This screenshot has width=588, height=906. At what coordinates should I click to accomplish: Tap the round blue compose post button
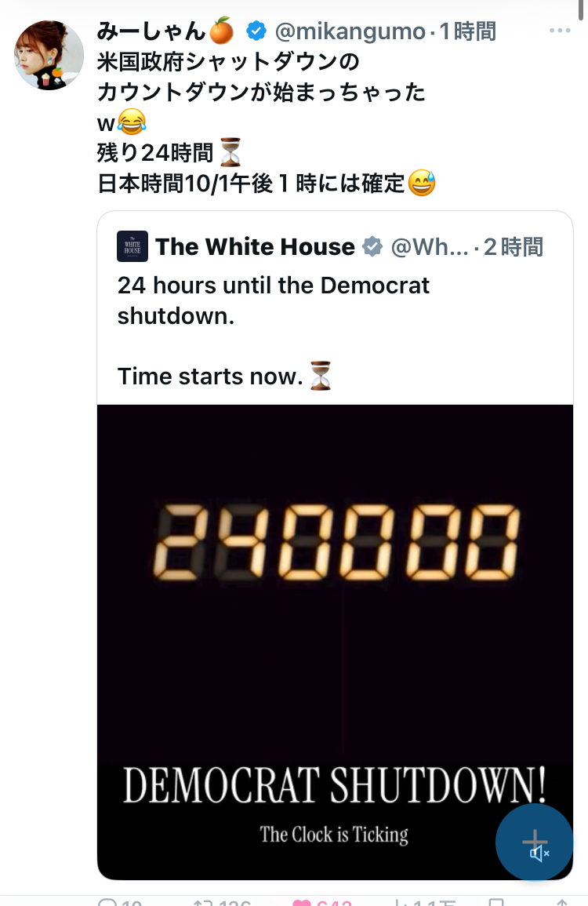[534, 842]
